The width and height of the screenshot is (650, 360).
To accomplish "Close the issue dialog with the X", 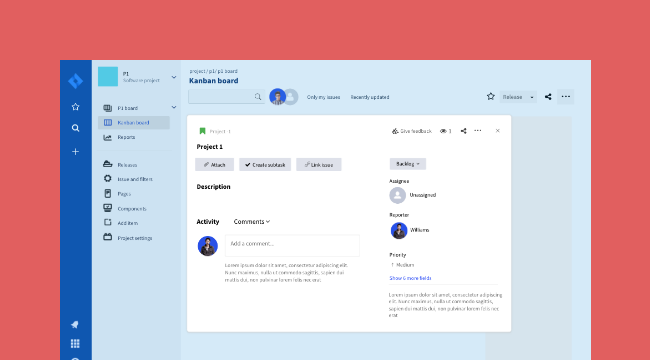I will [497, 131].
